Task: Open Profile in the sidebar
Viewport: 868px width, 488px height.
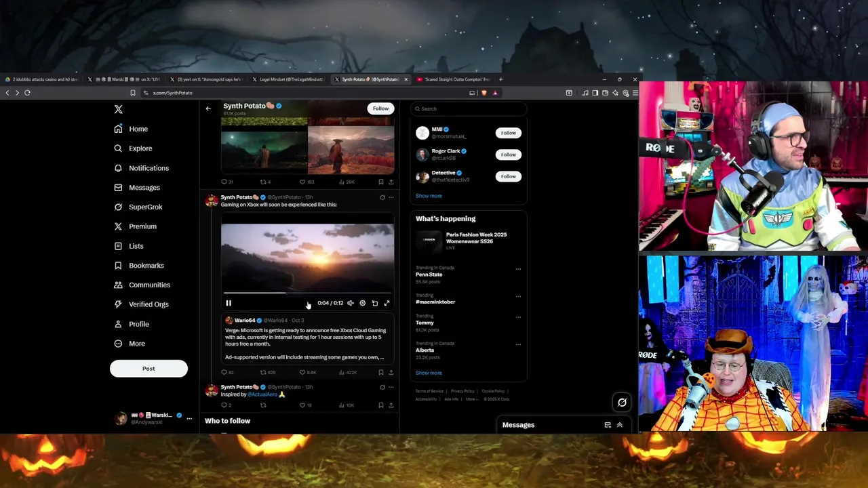Action: click(x=132, y=324)
